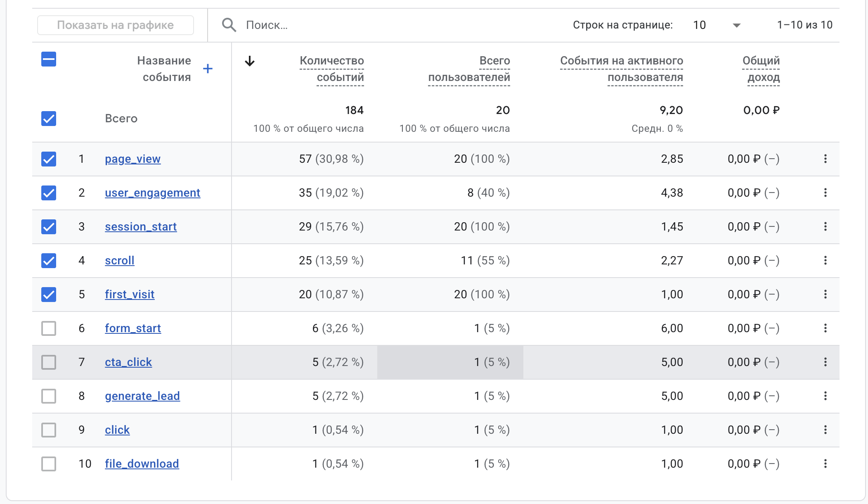The height and width of the screenshot is (504, 868).
Task: Sort by События на активного пользователя header
Action: click(622, 69)
